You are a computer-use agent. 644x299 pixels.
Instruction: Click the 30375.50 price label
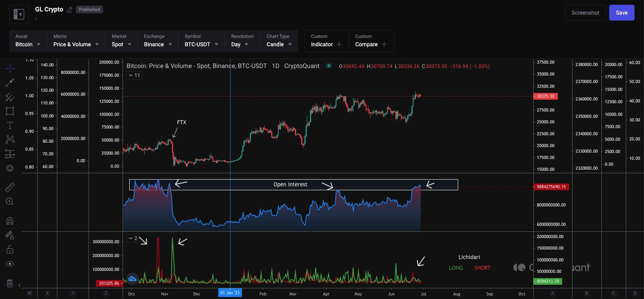click(546, 96)
